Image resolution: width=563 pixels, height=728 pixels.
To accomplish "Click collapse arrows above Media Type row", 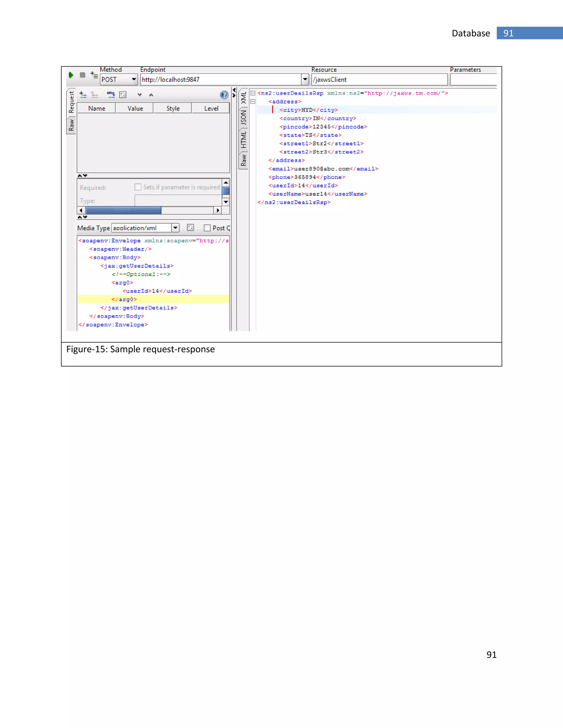I will 82,217.
